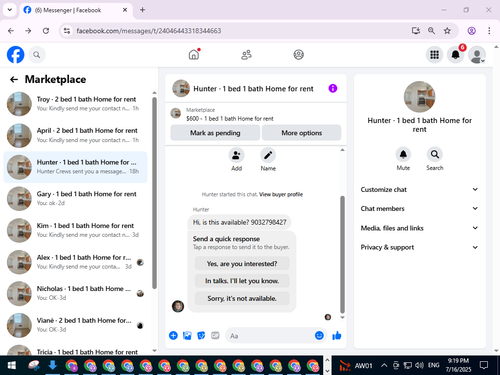Send quick reply Yes, are you interested?
The width and height of the screenshot is (500, 375).
point(242,264)
